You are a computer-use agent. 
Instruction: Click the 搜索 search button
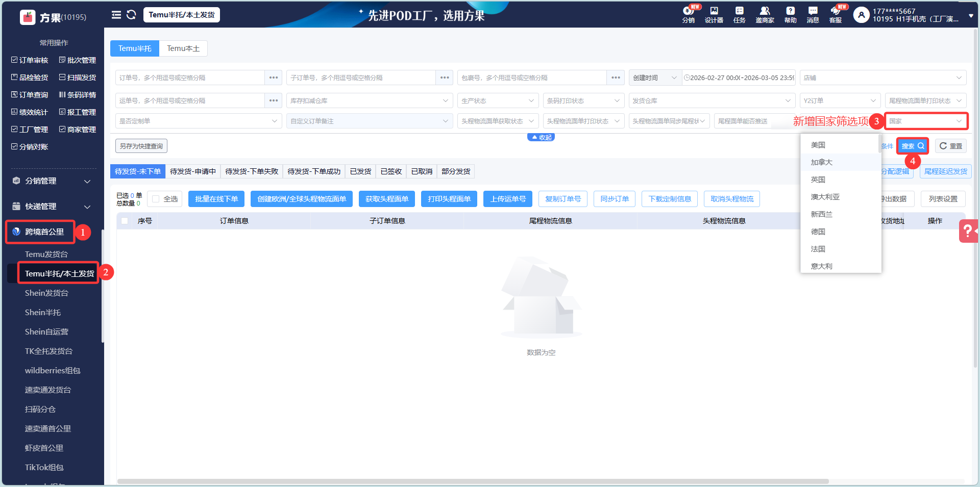(x=912, y=146)
